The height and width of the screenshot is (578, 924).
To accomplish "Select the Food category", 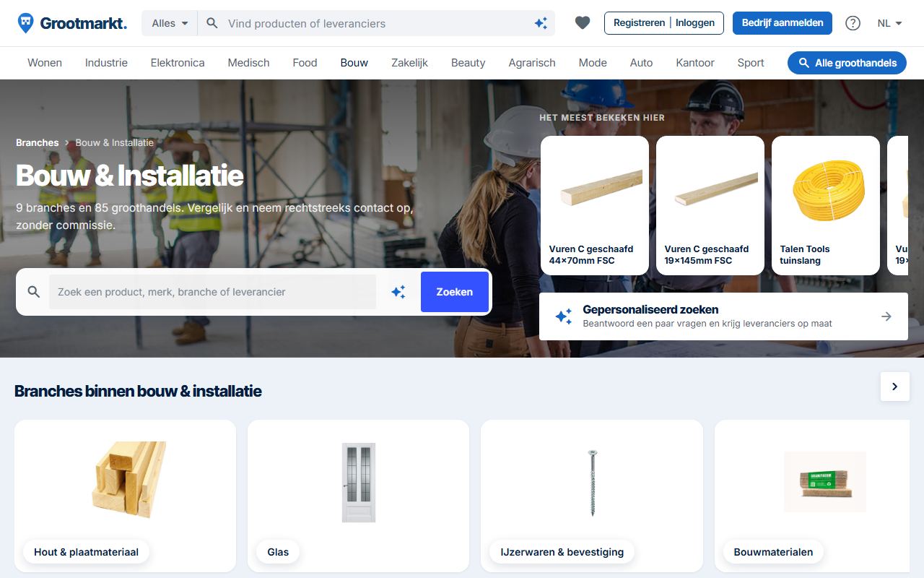I will click(x=305, y=63).
